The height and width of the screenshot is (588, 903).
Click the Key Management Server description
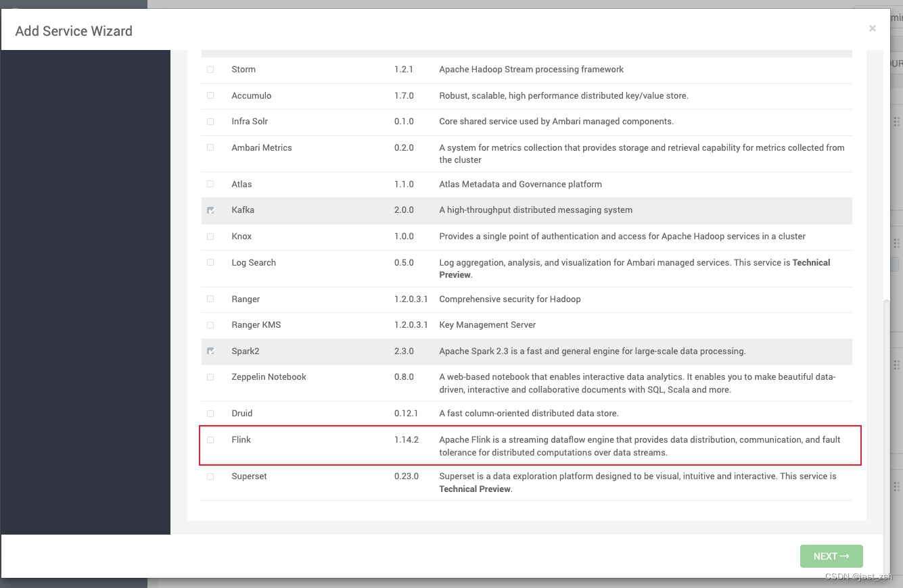487,324
